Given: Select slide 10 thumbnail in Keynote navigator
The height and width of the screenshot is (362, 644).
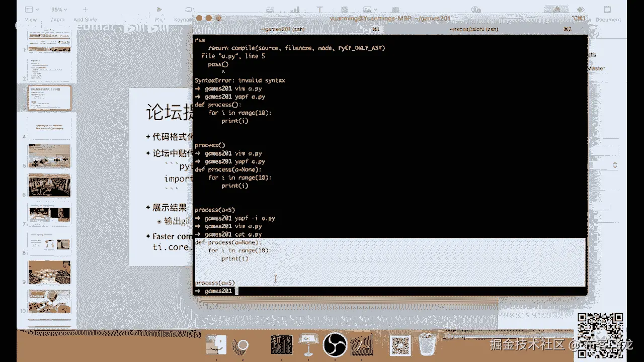Looking at the screenshot, I should 49,301.
